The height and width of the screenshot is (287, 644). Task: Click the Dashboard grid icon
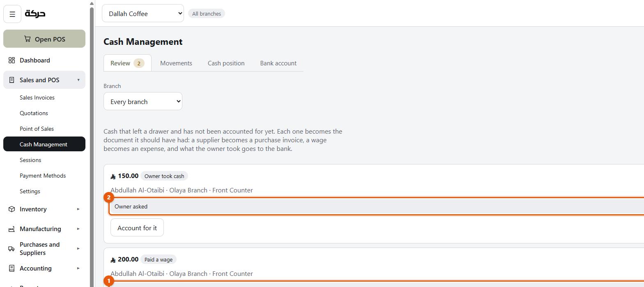click(11, 60)
